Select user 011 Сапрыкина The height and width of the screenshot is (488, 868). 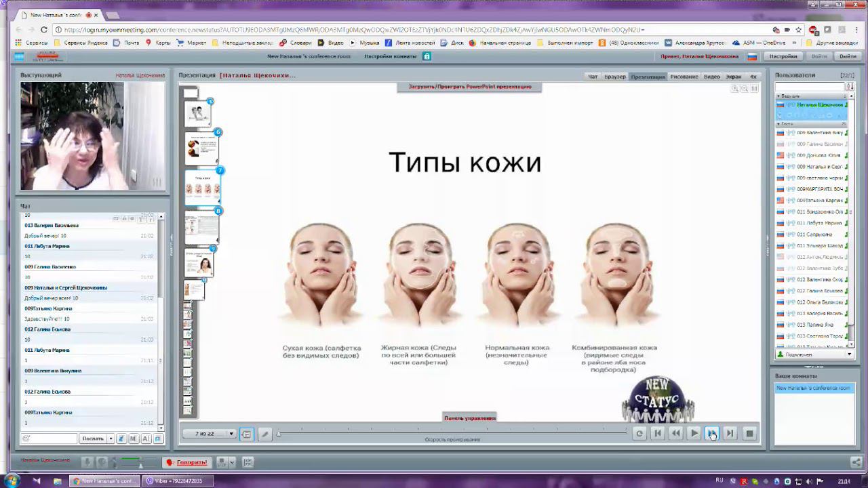point(811,235)
